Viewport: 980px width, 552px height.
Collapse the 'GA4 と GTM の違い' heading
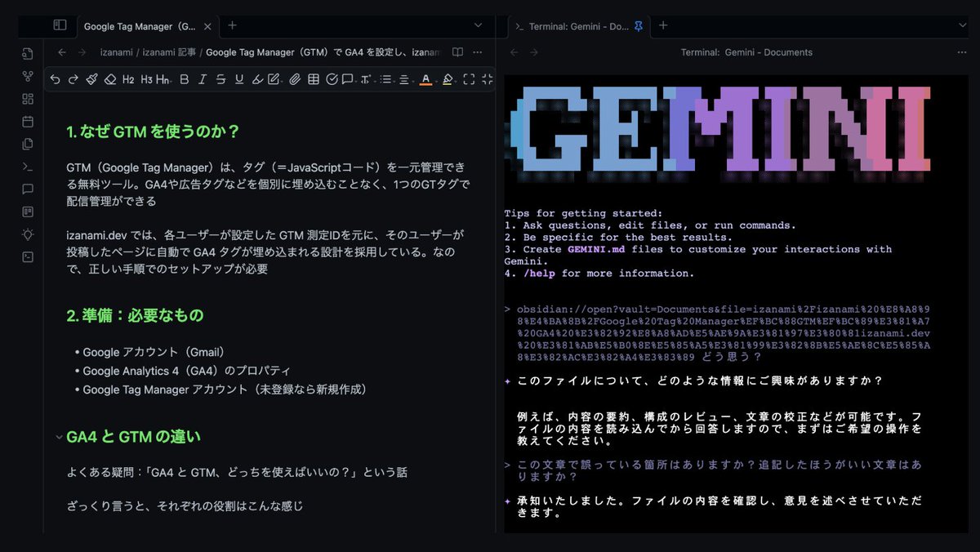pyautogui.click(x=59, y=438)
